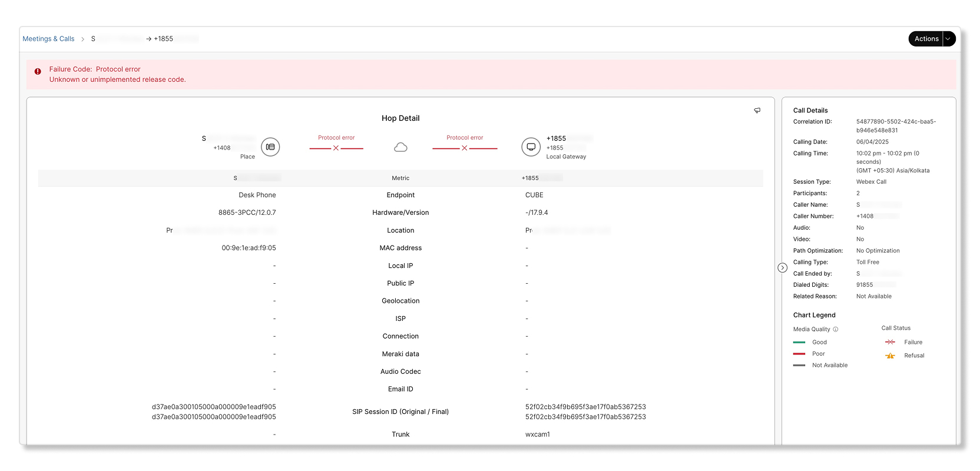Viewport: 980px width, 471px height.
Task: Click the Geolocation metric label
Action: coord(400,301)
